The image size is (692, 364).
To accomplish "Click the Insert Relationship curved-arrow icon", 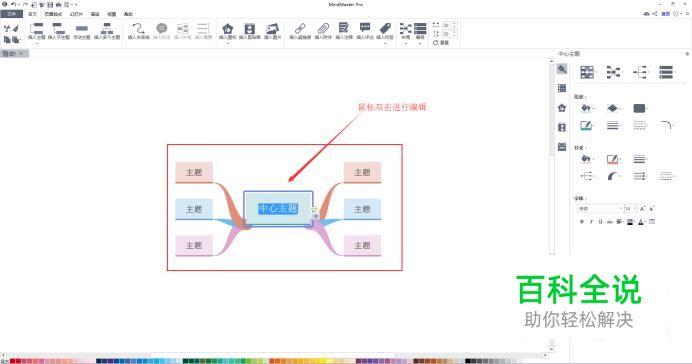I will point(138,29).
